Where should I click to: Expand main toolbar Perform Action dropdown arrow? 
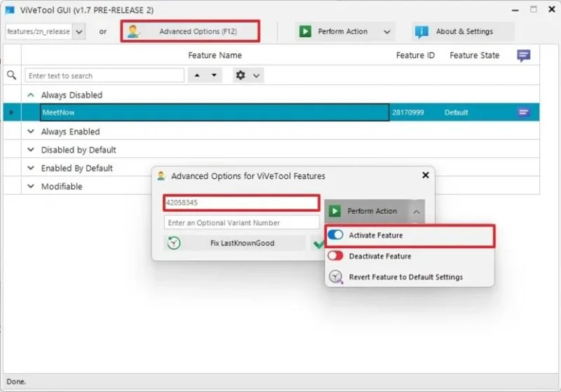(387, 32)
